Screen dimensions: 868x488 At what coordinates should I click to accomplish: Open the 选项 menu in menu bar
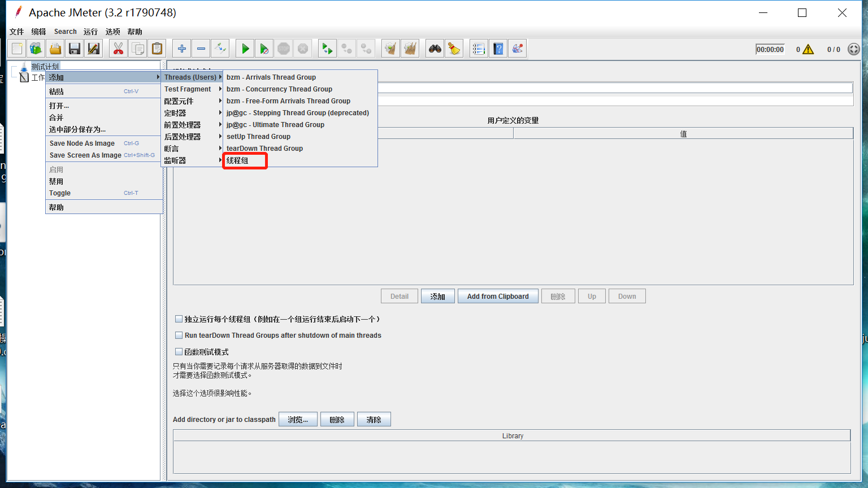tap(112, 32)
